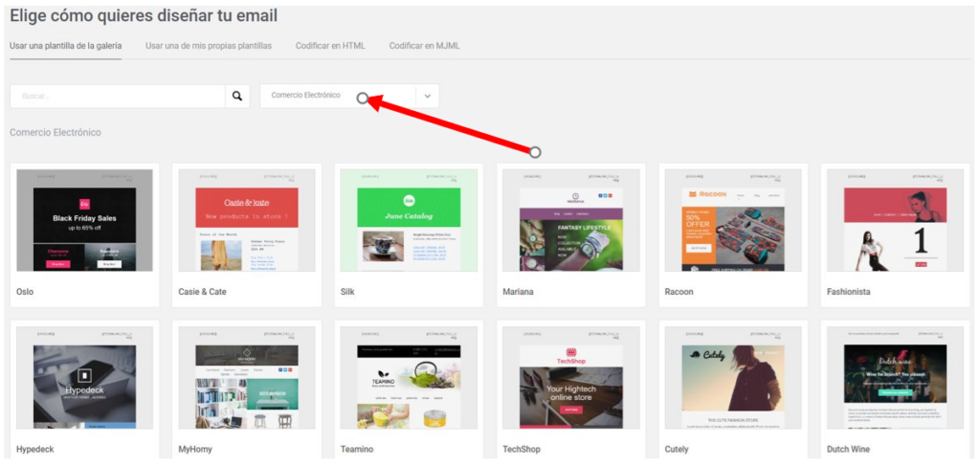Viewport: 980px width, 466px height.
Task: Select the Codificar en MJML tab
Action: (424, 46)
